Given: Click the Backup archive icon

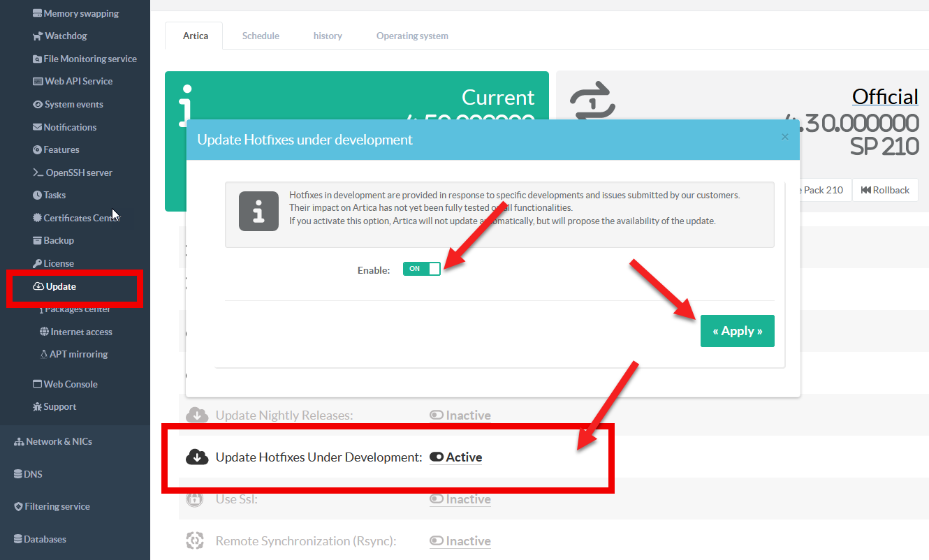Looking at the screenshot, I should [38, 241].
